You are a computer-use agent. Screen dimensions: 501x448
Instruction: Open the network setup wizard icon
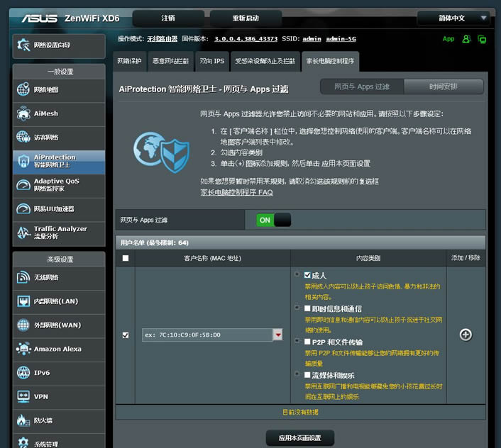23,45
